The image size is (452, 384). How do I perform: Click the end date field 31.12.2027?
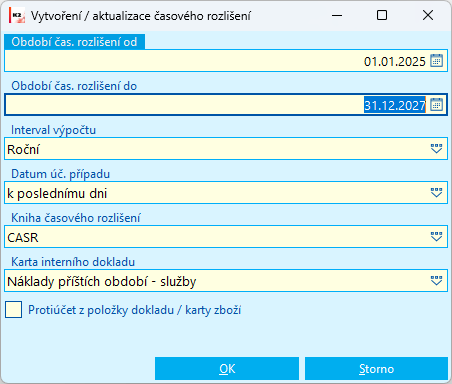[x=226, y=105]
